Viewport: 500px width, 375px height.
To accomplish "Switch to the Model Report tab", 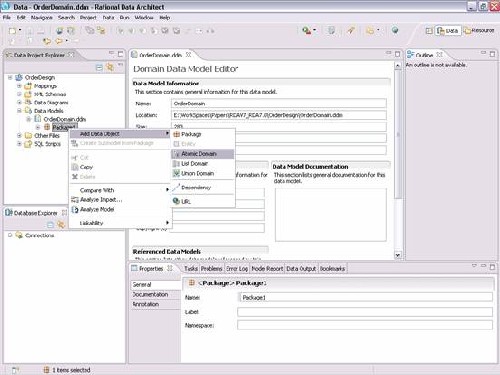I will tap(267, 269).
